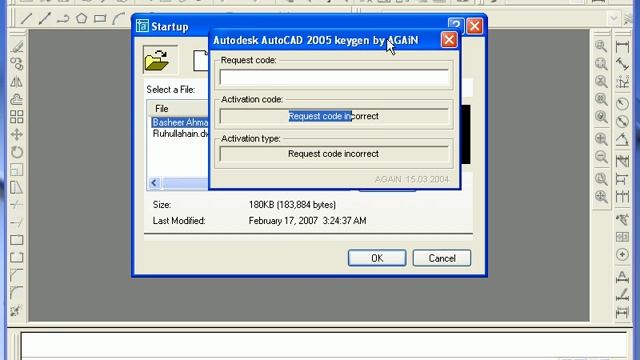Screen dimensions: 640x360
Task: Select the Aligned Dimension tool
Action: (x=622, y=64)
